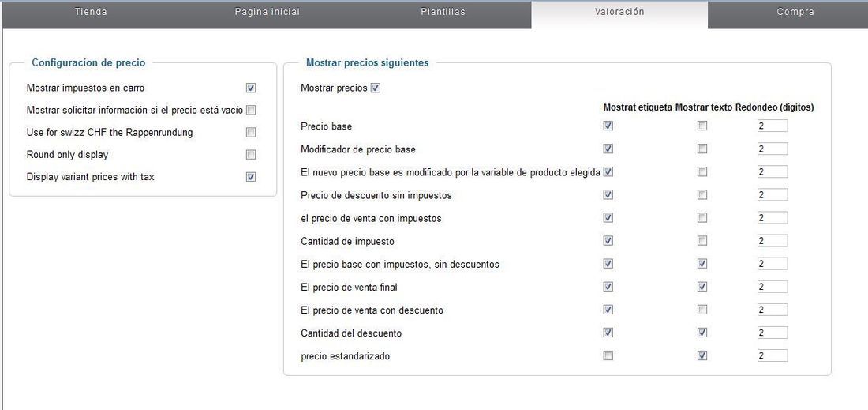Uncheck Display variant prices with tax

(251, 177)
